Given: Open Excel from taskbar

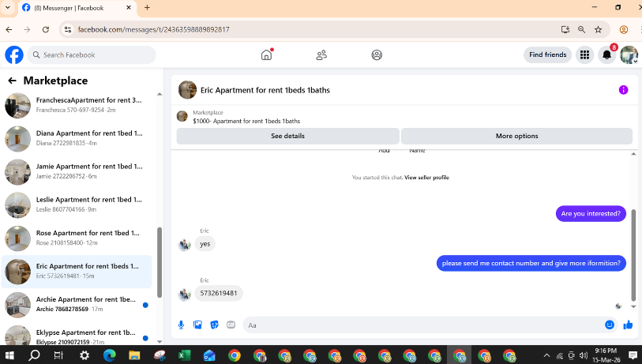Looking at the screenshot, I should [x=184, y=355].
